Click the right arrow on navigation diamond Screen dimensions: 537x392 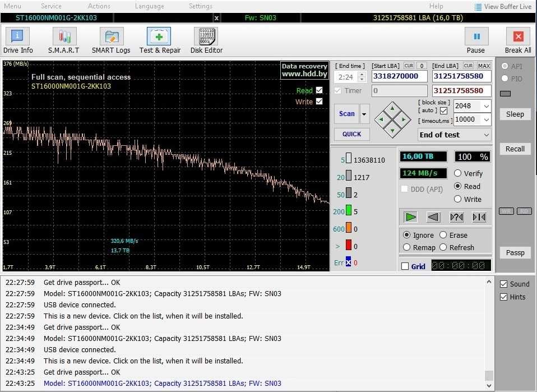pos(404,119)
